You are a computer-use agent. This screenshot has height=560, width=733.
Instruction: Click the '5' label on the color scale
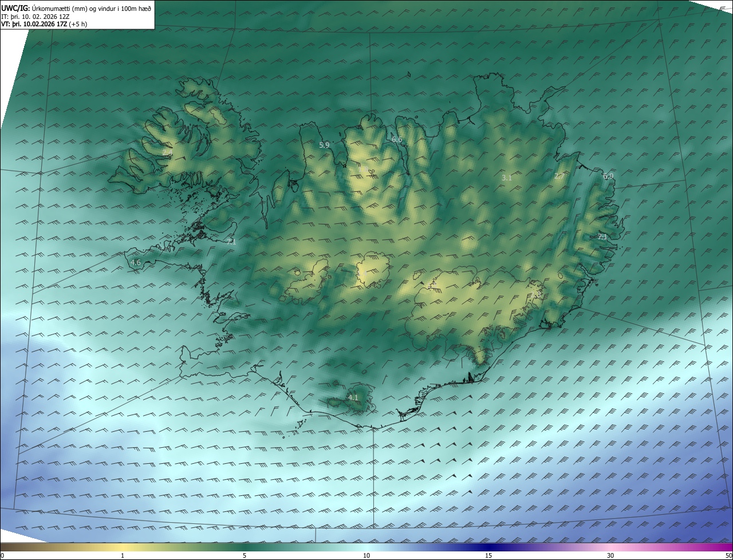coord(245,556)
